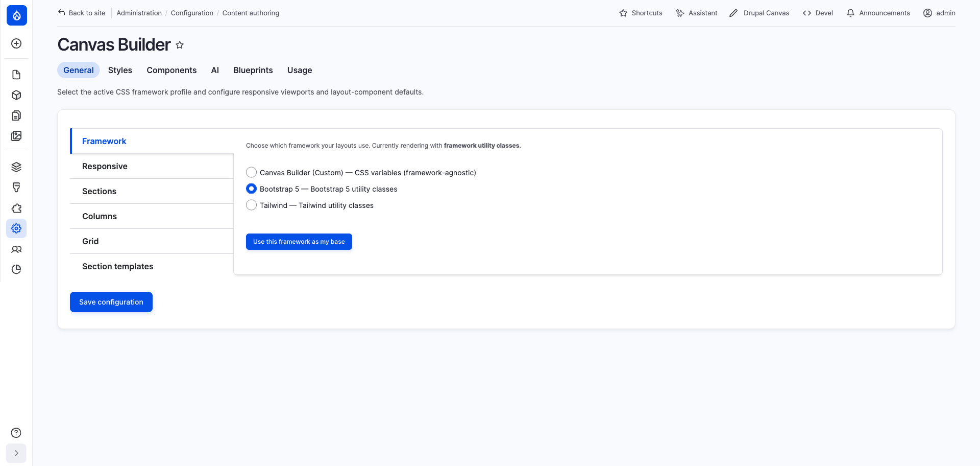View the Usage tab
The width and height of the screenshot is (980, 466).
coord(300,70)
